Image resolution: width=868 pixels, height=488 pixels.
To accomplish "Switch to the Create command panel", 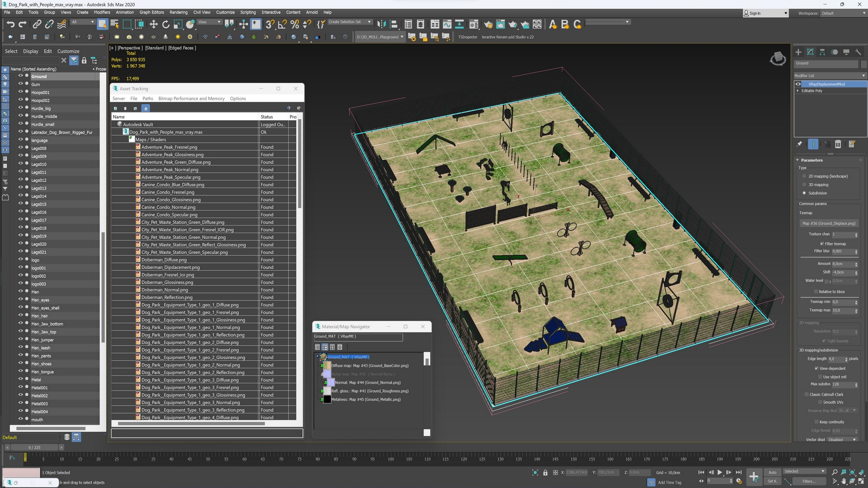I will (x=798, y=52).
